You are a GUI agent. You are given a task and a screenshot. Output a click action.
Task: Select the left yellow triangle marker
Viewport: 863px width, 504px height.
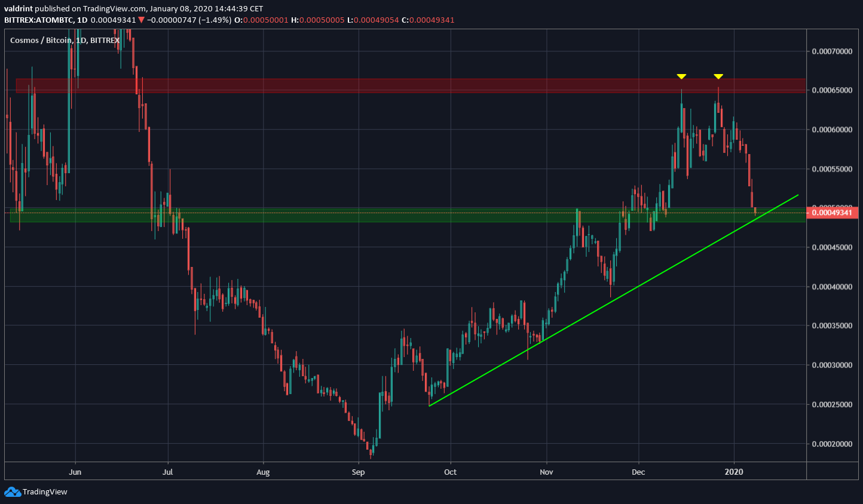[x=681, y=76]
